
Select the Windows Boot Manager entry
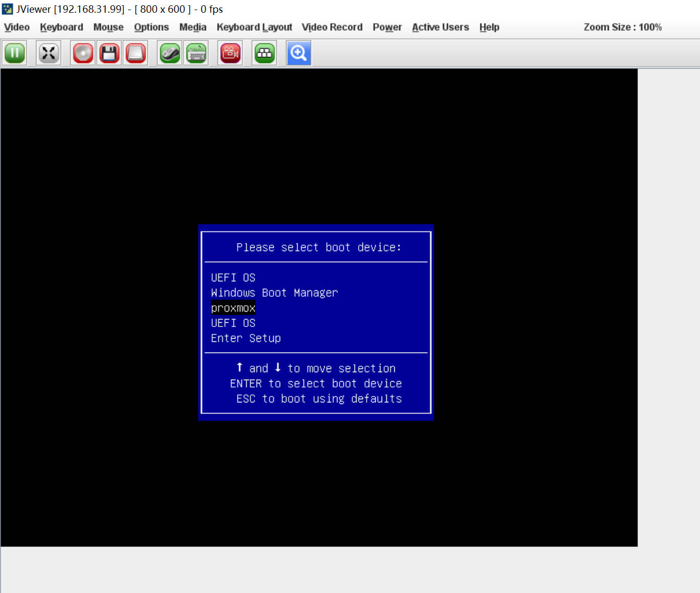[274, 293]
